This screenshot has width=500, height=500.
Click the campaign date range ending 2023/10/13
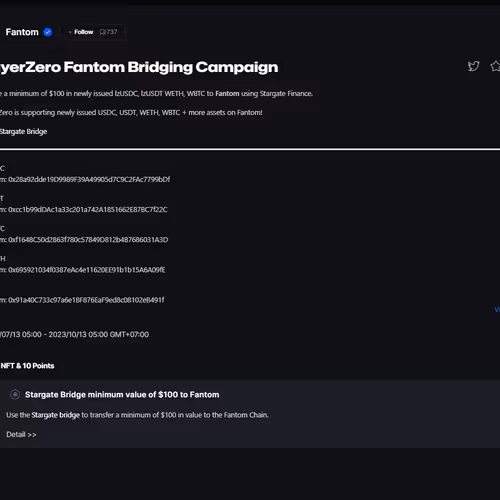tap(74, 334)
